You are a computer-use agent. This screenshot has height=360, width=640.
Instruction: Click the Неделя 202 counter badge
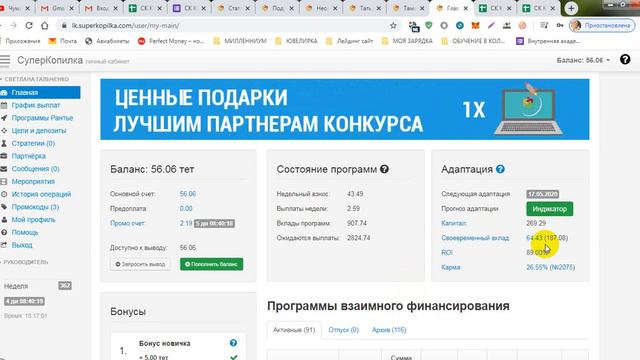click(65, 286)
